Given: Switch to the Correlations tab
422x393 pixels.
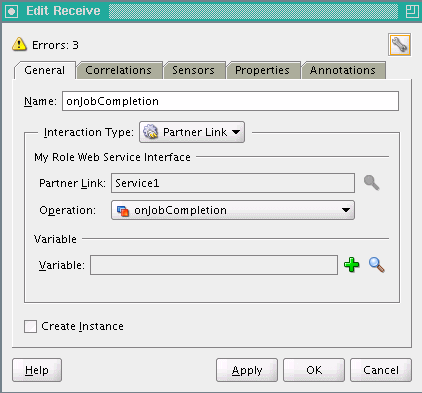Looking at the screenshot, I should coord(119,70).
